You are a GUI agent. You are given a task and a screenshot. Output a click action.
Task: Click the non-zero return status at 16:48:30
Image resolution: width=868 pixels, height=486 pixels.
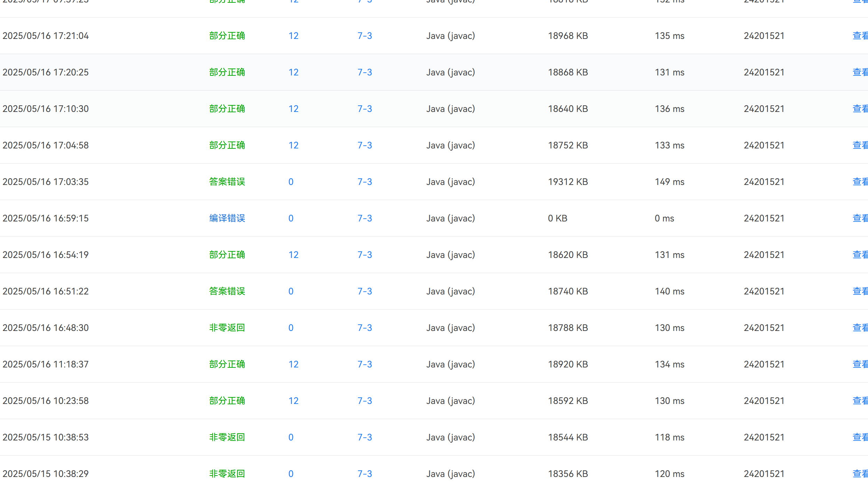point(227,328)
